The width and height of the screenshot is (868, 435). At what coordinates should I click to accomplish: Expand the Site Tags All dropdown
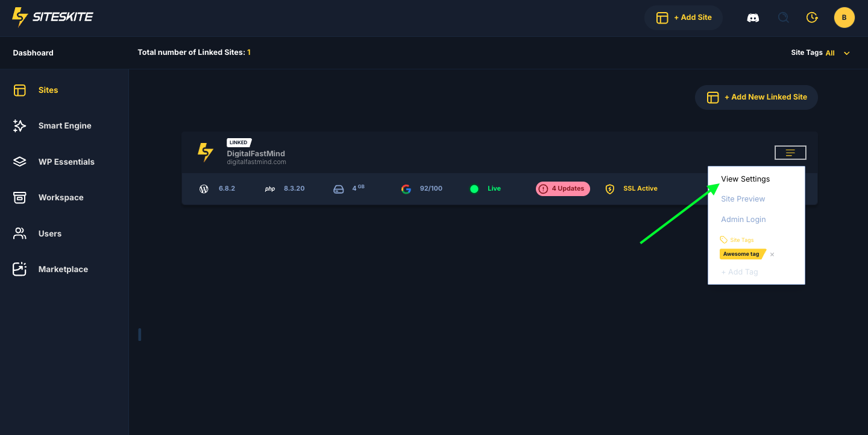(846, 53)
